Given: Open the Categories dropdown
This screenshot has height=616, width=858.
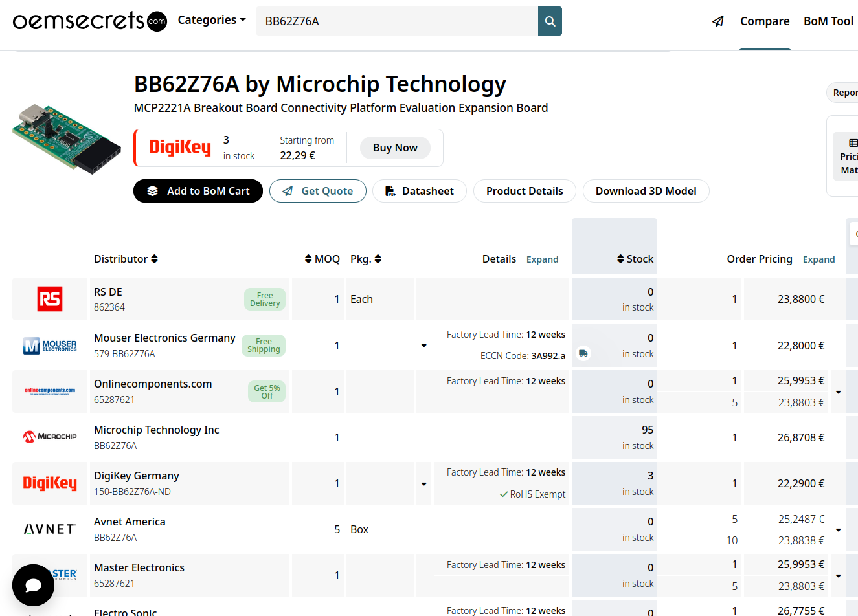Looking at the screenshot, I should 212,20.
